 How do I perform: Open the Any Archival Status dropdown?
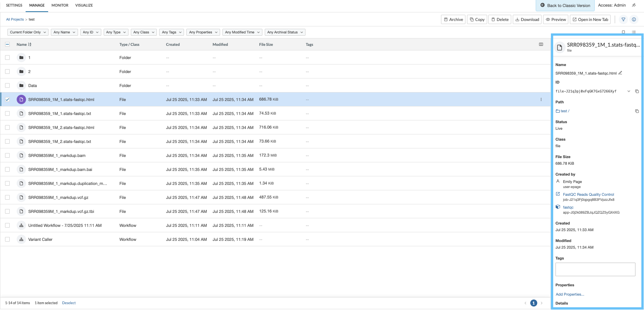pyautogui.click(x=285, y=32)
